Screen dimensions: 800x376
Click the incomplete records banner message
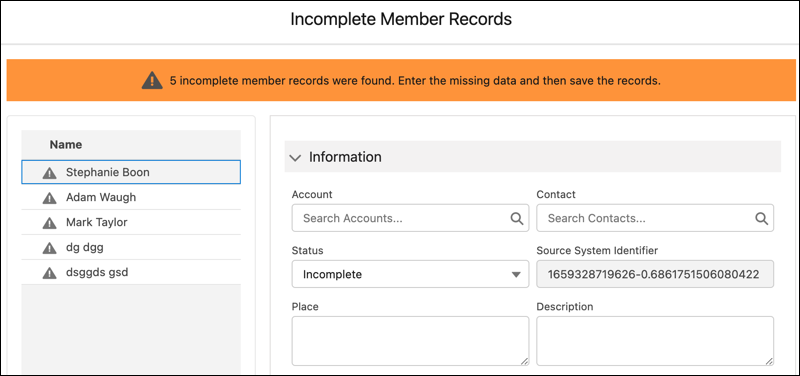pyautogui.click(x=415, y=81)
